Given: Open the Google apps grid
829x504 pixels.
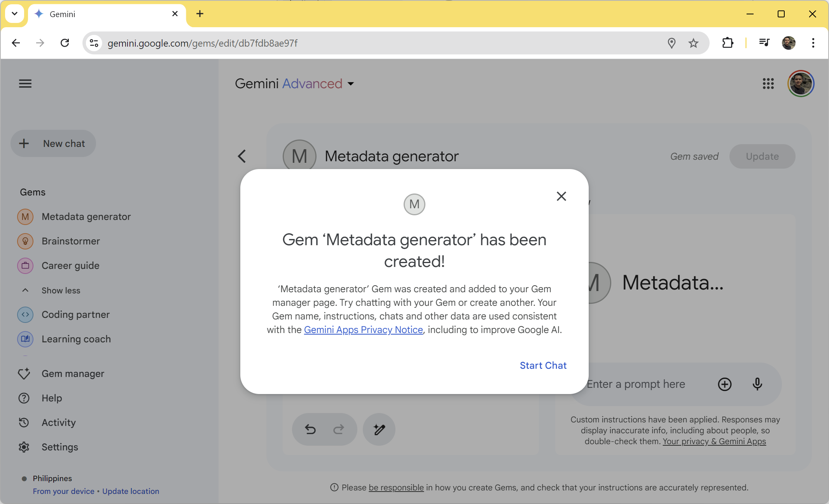Looking at the screenshot, I should point(768,84).
